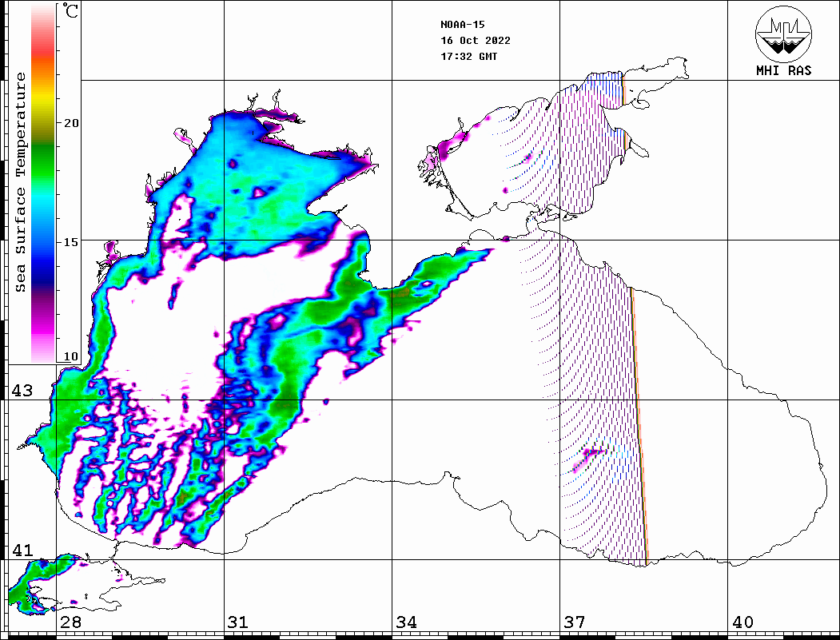The height and width of the screenshot is (640, 840).
Task: Click the '17:32 GMT' time text
Action: coord(468,56)
